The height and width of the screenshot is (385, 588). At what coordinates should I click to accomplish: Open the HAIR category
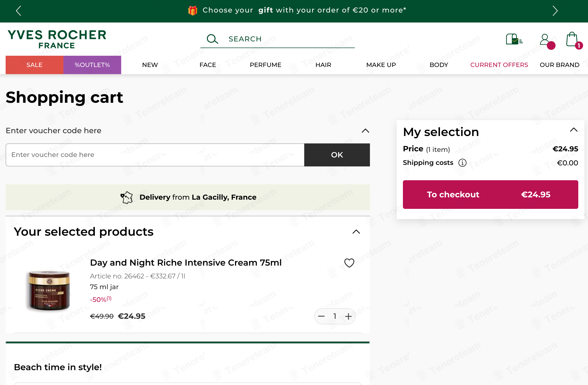[323, 65]
